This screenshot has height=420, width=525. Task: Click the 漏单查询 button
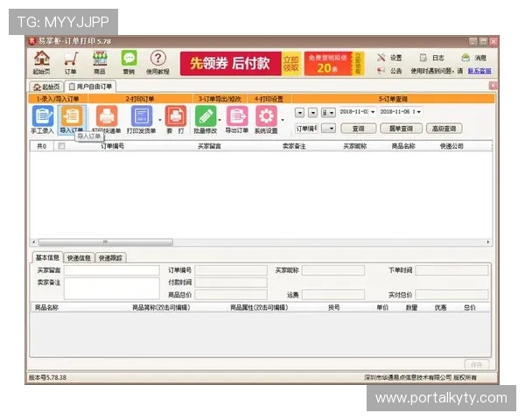(x=401, y=129)
